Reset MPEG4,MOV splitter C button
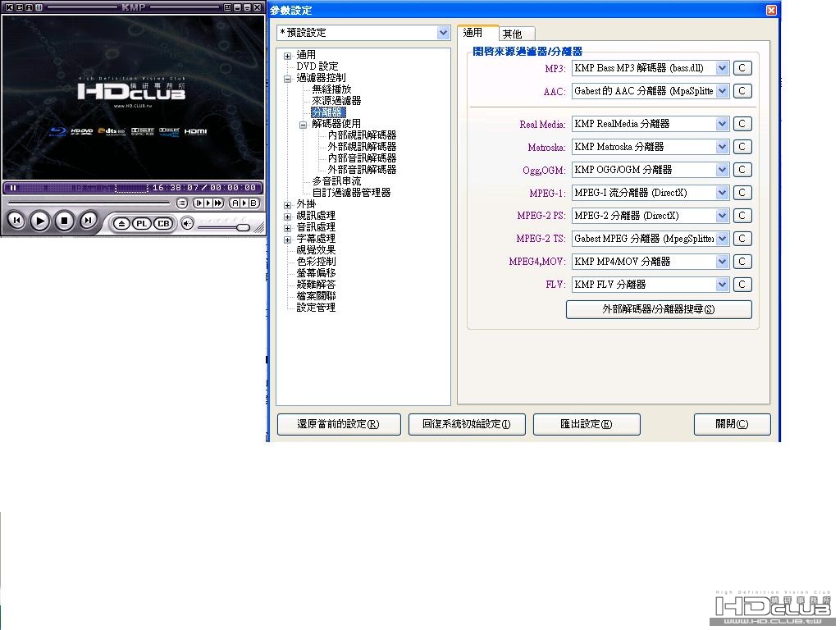The width and height of the screenshot is (840, 630). click(x=742, y=262)
